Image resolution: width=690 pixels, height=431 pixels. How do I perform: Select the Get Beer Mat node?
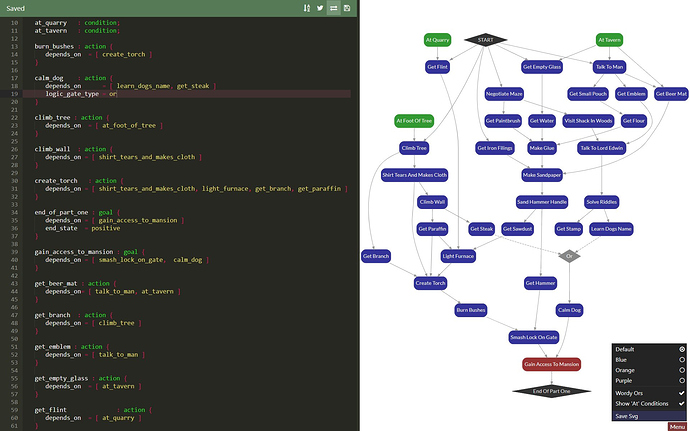click(671, 94)
